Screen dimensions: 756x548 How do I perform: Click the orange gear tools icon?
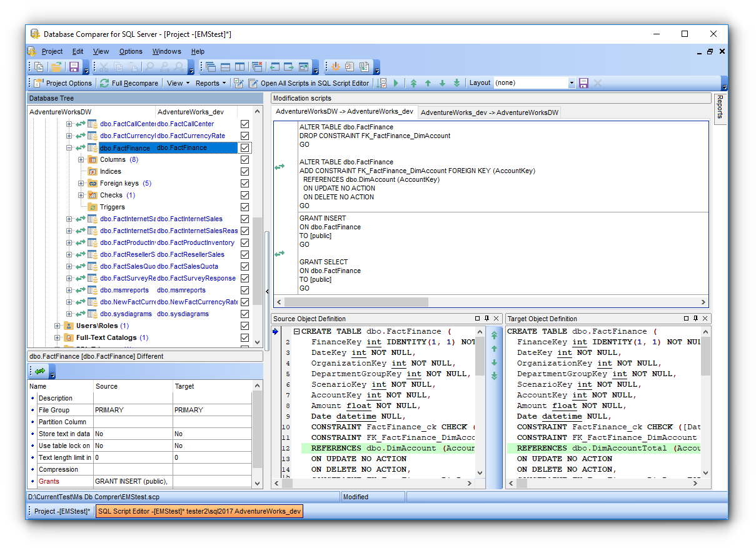coord(335,67)
